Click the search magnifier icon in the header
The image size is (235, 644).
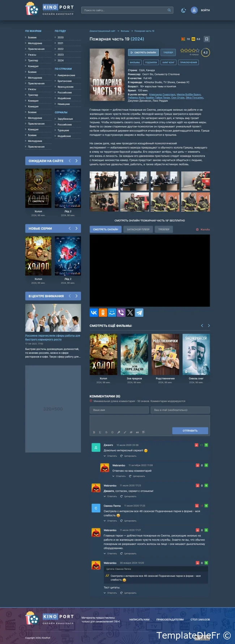pos(169,10)
